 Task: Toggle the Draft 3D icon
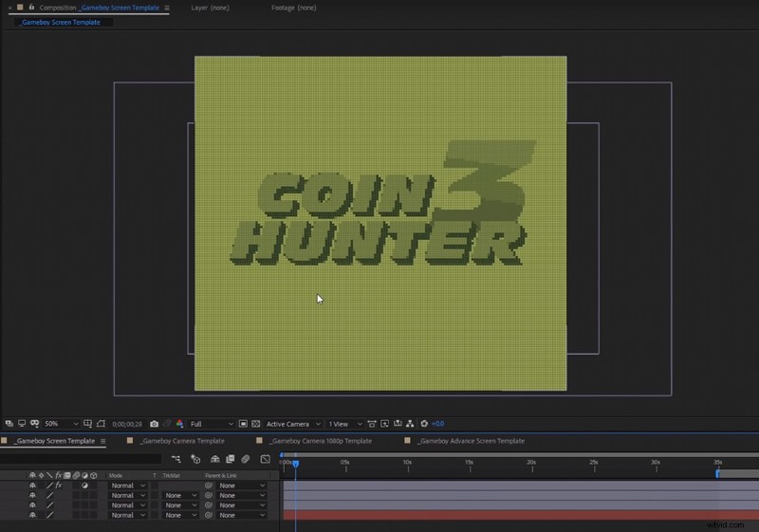[x=195, y=459]
